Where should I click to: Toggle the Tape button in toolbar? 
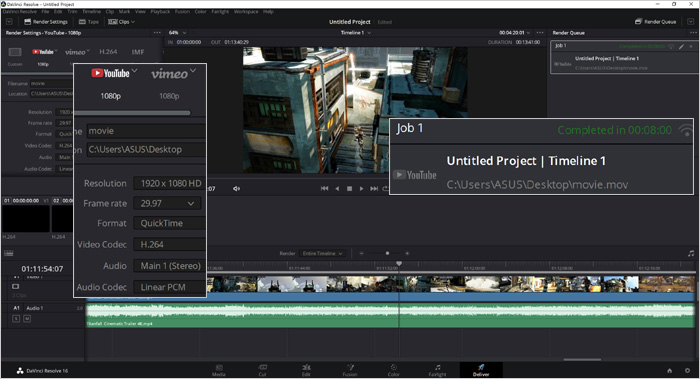click(x=89, y=21)
